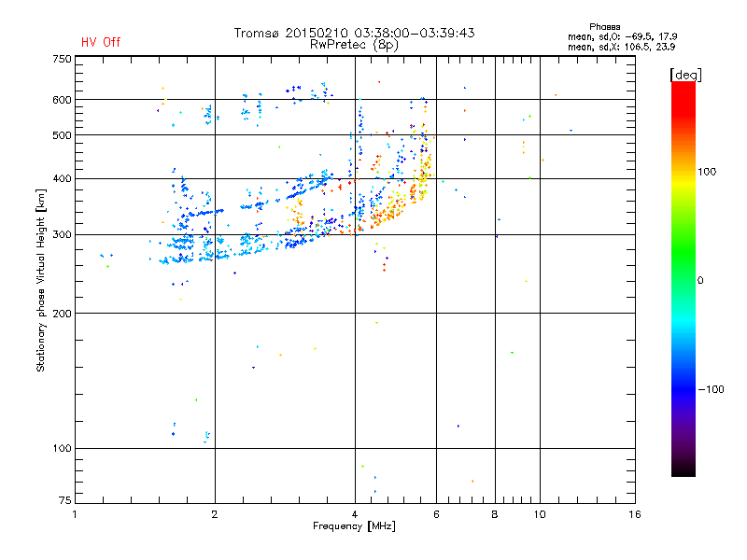Click the '[deg]' colorbar unit label
Screen dimensions: 747x560
pos(685,75)
